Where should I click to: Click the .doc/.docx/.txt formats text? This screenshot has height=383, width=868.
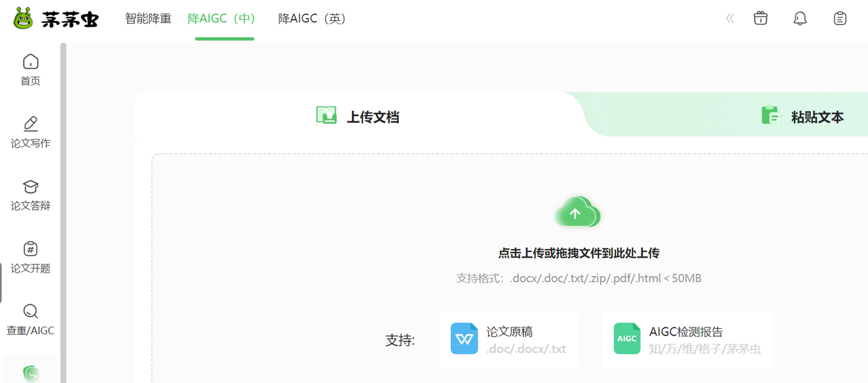tap(526, 349)
